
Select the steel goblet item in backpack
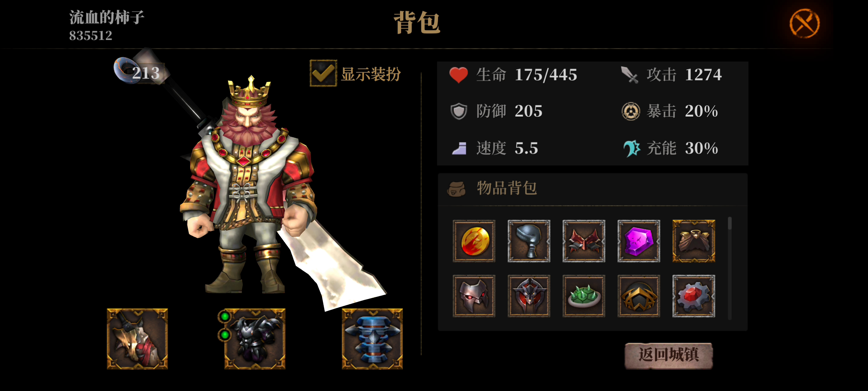coord(529,241)
